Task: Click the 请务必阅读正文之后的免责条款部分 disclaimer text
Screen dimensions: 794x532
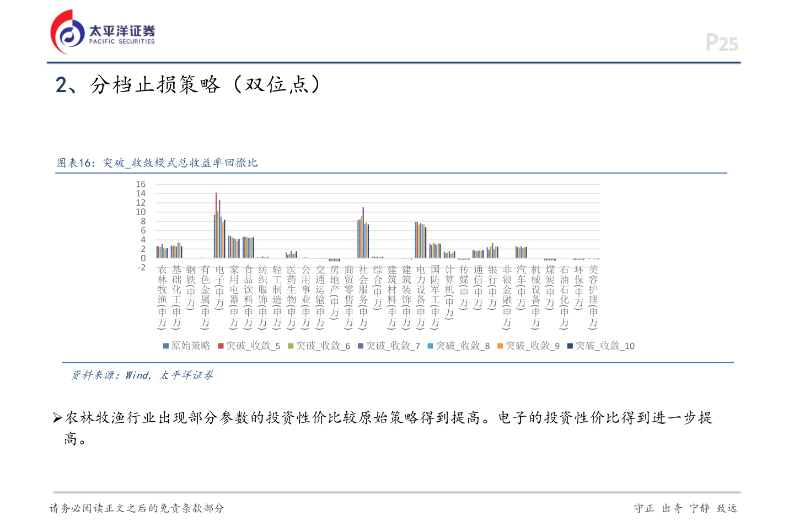Action: click(x=137, y=508)
